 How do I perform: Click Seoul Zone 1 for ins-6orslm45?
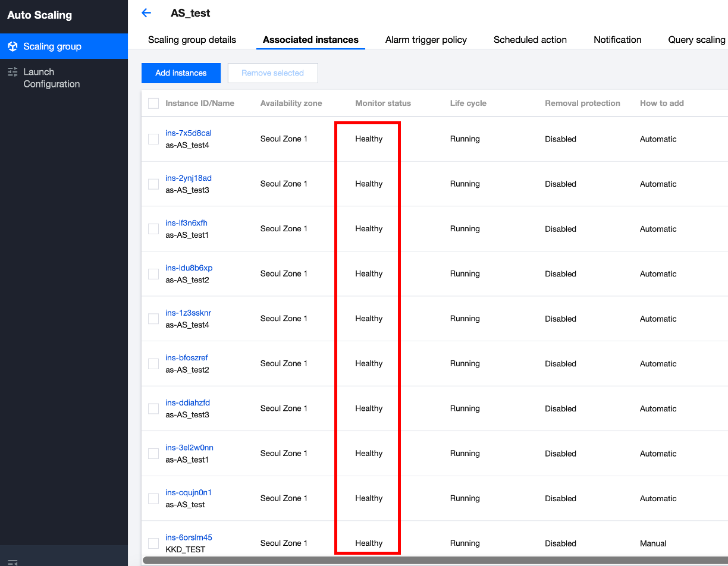(x=284, y=543)
